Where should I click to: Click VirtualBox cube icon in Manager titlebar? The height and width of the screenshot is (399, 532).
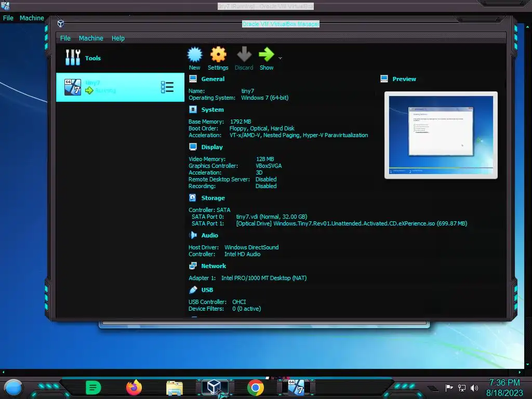coord(61,23)
